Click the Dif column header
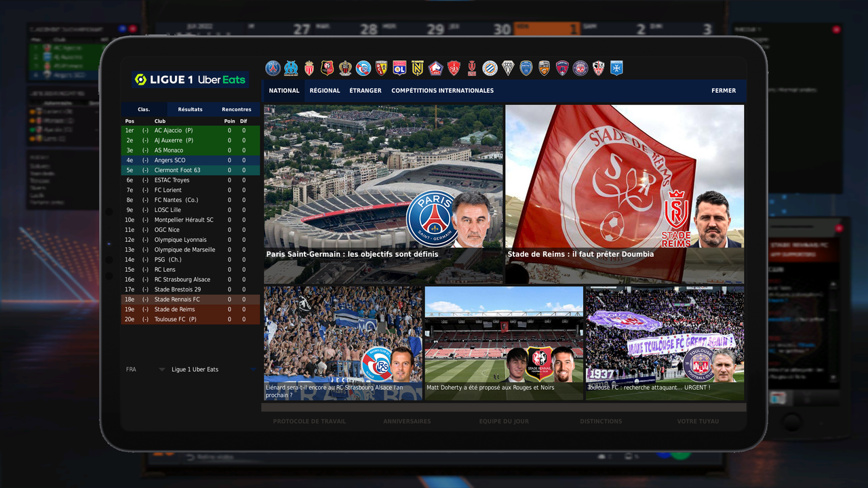This screenshot has height=488, width=868. (x=243, y=121)
